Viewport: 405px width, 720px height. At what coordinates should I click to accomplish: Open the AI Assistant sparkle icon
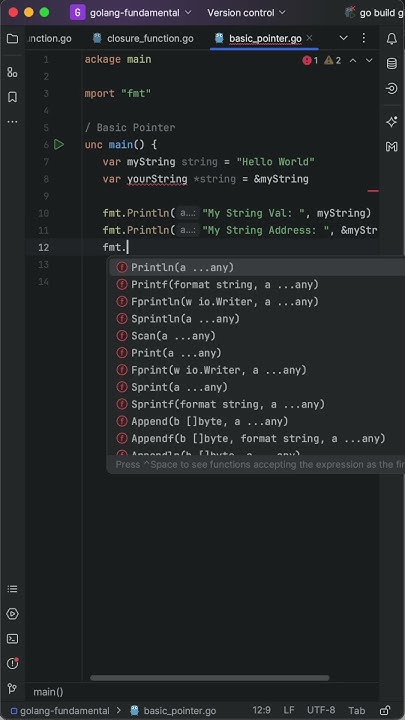392,122
